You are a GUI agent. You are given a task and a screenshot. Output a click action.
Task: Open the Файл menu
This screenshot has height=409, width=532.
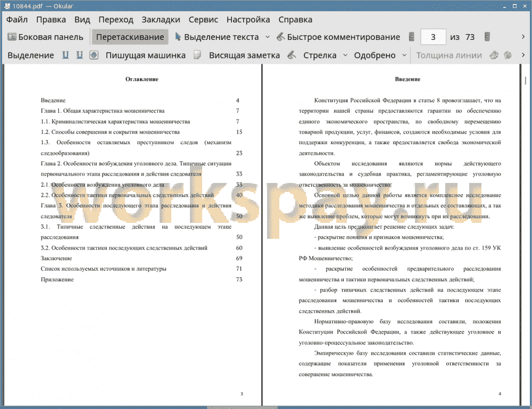click(x=16, y=20)
